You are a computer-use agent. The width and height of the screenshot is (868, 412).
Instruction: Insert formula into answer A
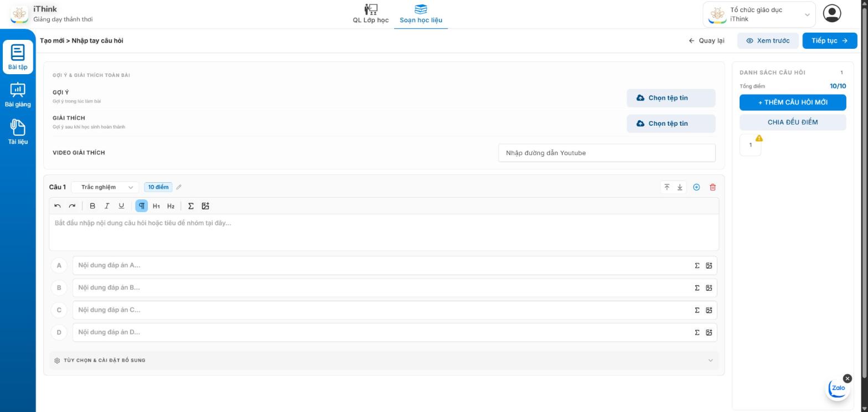pyautogui.click(x=697, y=265)
